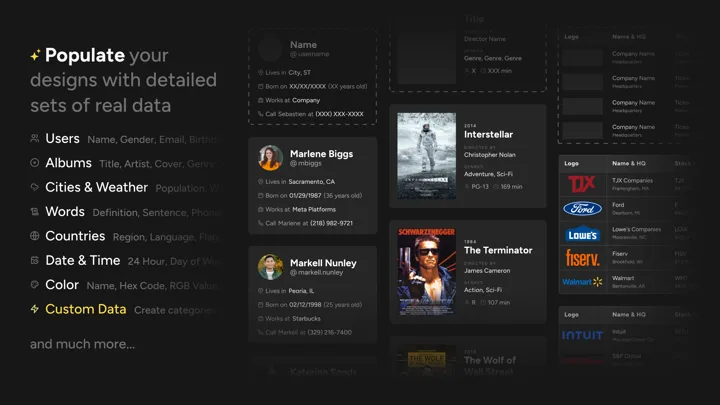Viewport: 720px width, 405px height.
Task: Click the Ford oval logo
Action: click(582, 208)
